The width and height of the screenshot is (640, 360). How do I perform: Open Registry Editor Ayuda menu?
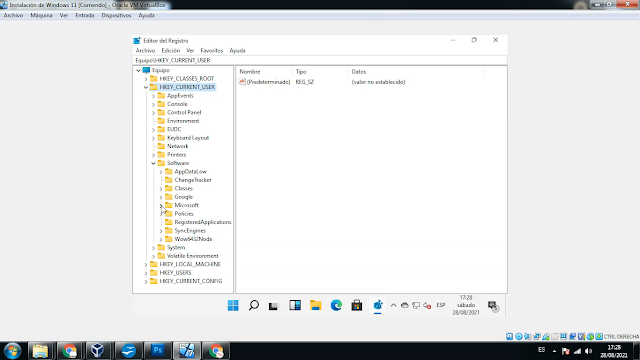point(238,51)
